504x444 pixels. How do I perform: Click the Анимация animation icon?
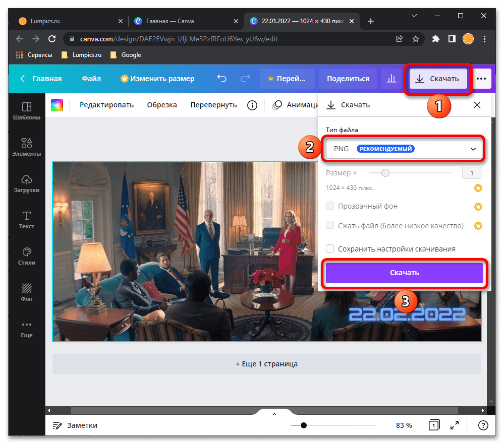coord(277,105)
